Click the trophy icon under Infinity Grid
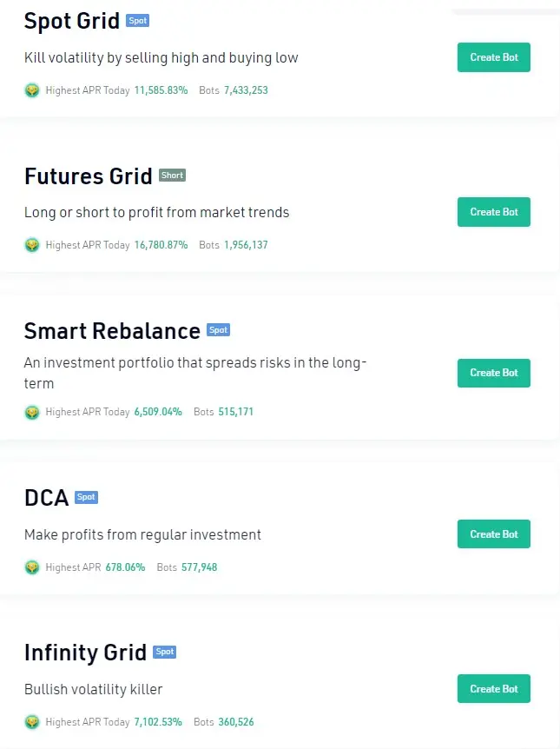This screenshot has width=560, height=749. point(32,722)
